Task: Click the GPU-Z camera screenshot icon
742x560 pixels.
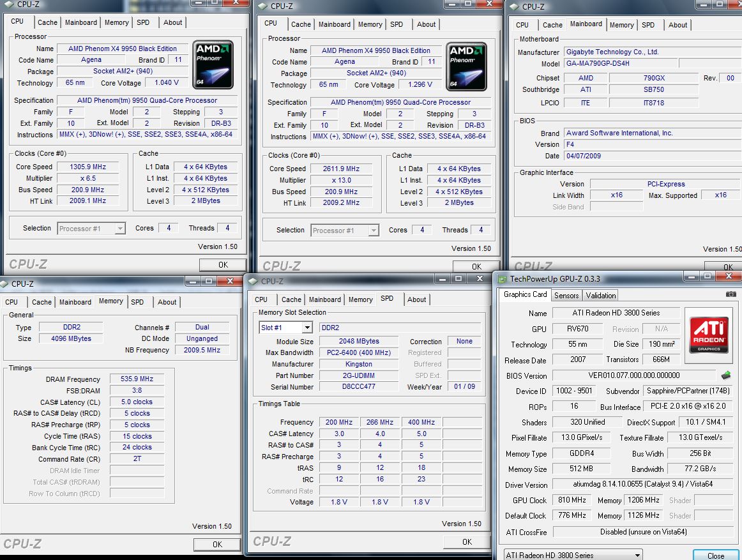Action: click(731, 294)
